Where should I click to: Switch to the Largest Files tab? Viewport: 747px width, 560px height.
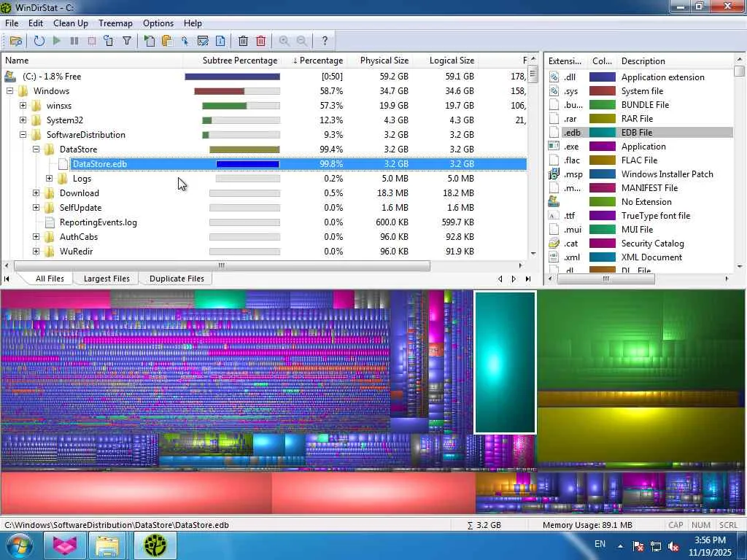(107, 279)
